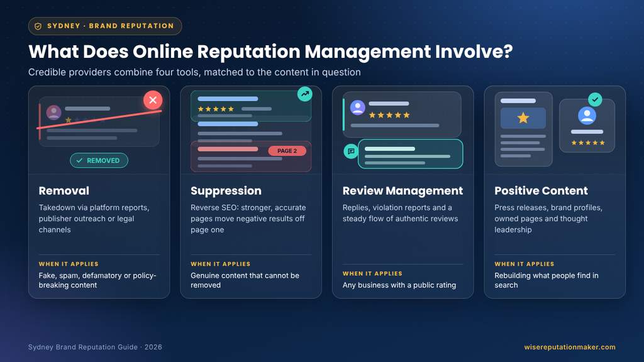Click the crossed-out avatar in Removal illustration
Screen dimensions: 644x362
(54, 112)
